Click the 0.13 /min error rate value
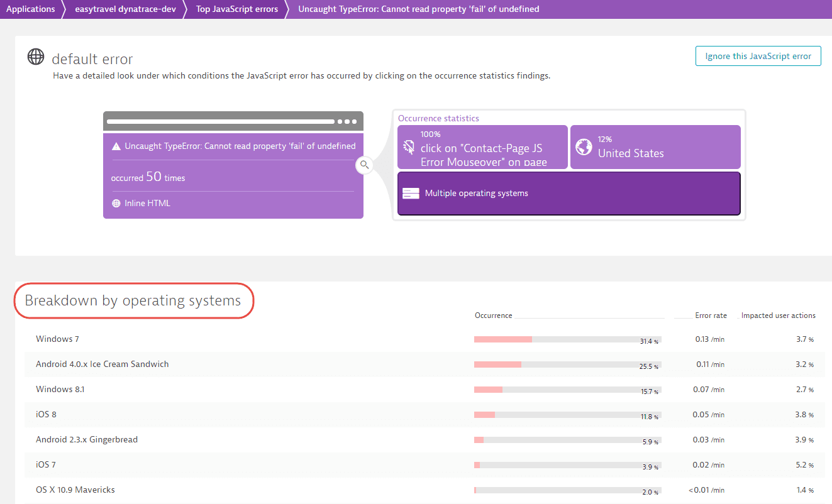The height and width of the screenshot is (504, 832). point(710,339)
